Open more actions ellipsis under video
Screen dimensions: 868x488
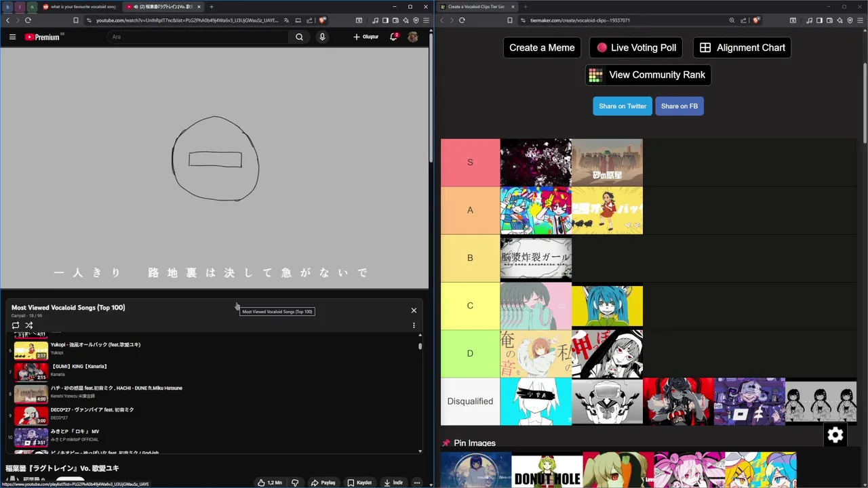click(417, 483)
